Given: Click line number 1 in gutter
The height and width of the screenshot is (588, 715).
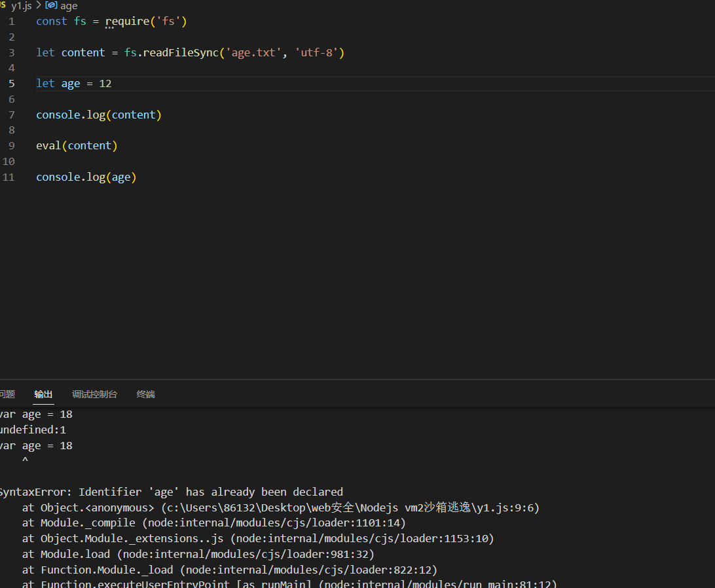Looking at the screenshot, I should point(11,22).
